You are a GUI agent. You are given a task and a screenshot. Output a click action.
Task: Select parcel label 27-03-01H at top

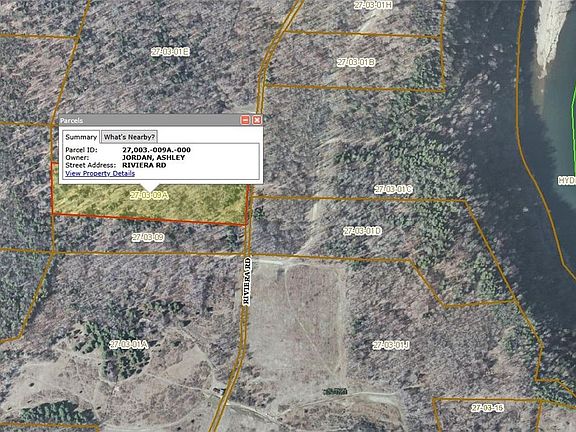click(373, 5)
